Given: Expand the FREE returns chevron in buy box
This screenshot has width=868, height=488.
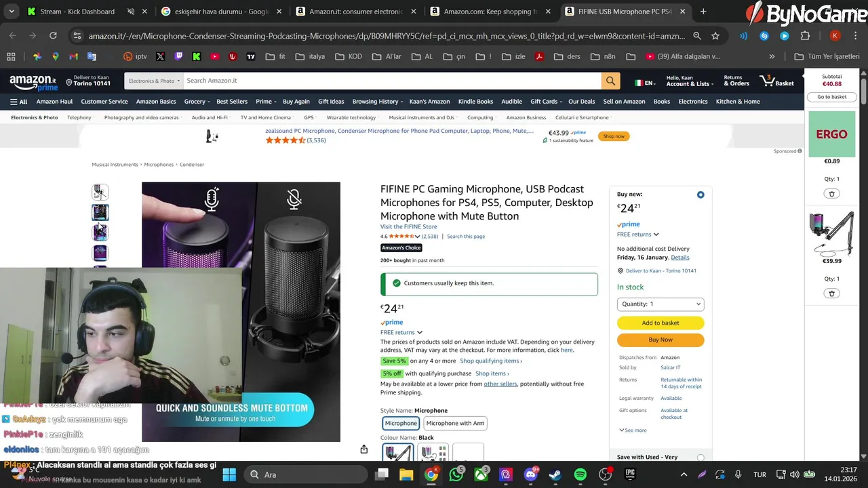Looking at the screenshot, I should click(656, 235).
